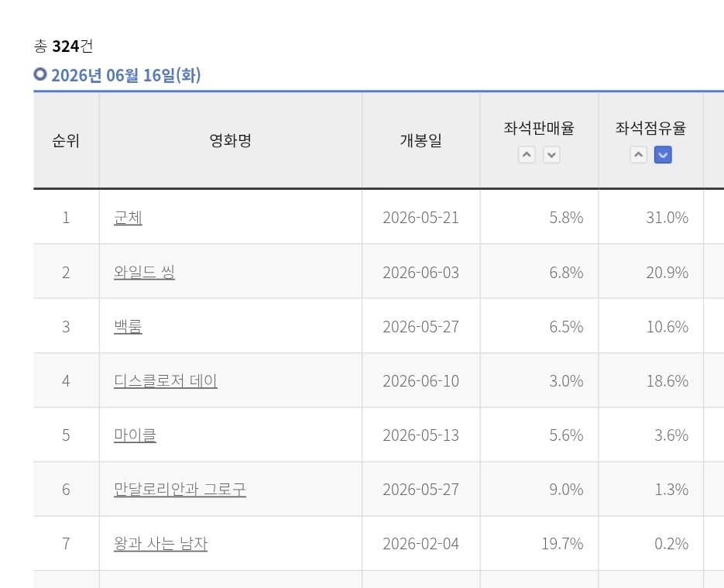Screen dimensions: 724x588
Task: Open the movie link 만달로리안과 그로구
Action: tap(180, 489)
